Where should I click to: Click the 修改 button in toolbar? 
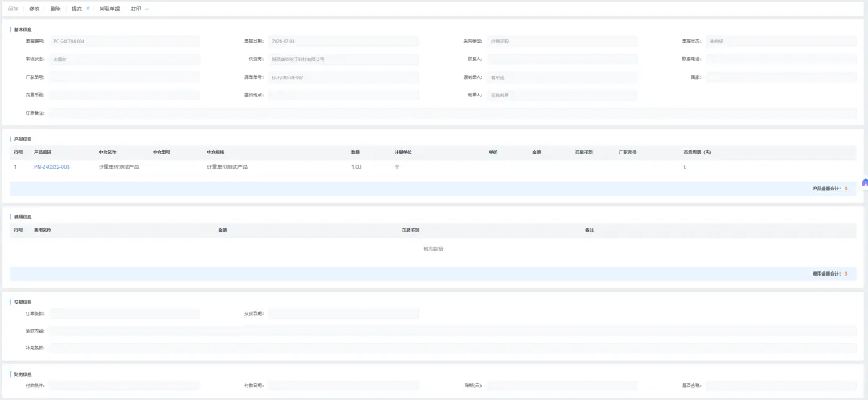coord(34,8)
